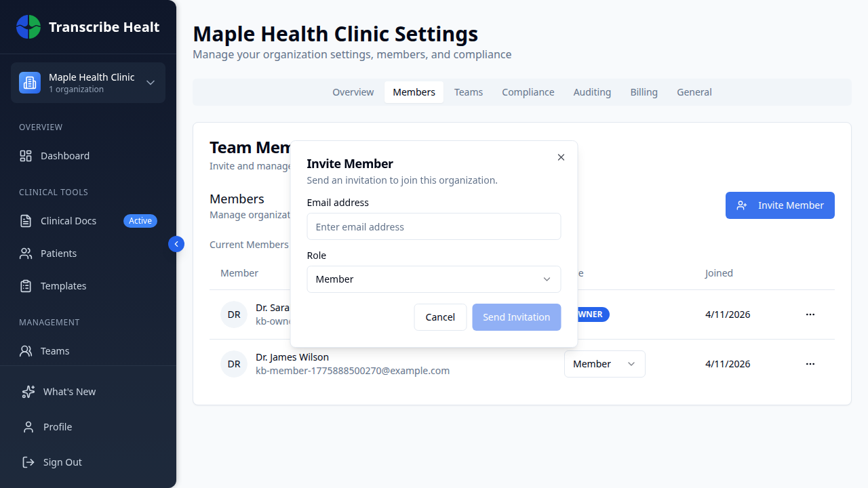868x488 pixels.
Task: Open the Dashboard from the sidebar
Action: click(64, 155)
